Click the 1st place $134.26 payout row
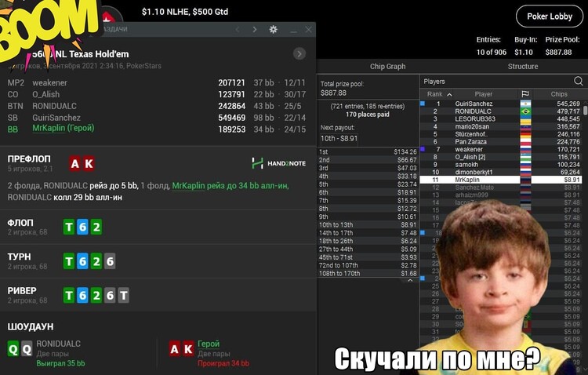Screen dimensions: 588x375 coord(368,151)
